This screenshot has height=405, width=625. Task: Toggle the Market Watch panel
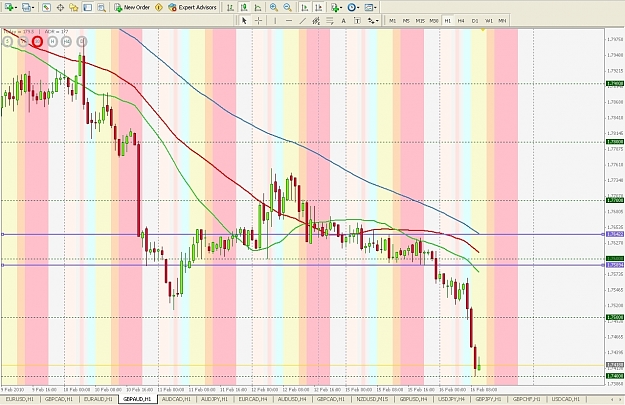coord(46,7)
